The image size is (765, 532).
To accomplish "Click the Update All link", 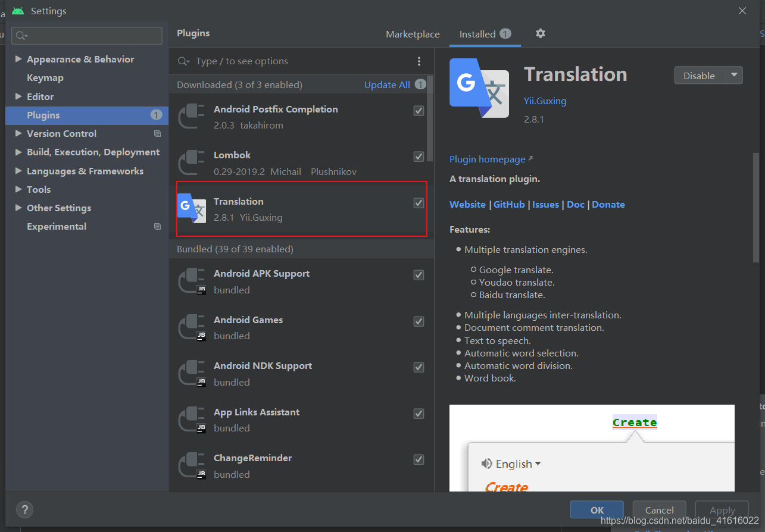I will (x=387, y=85).
